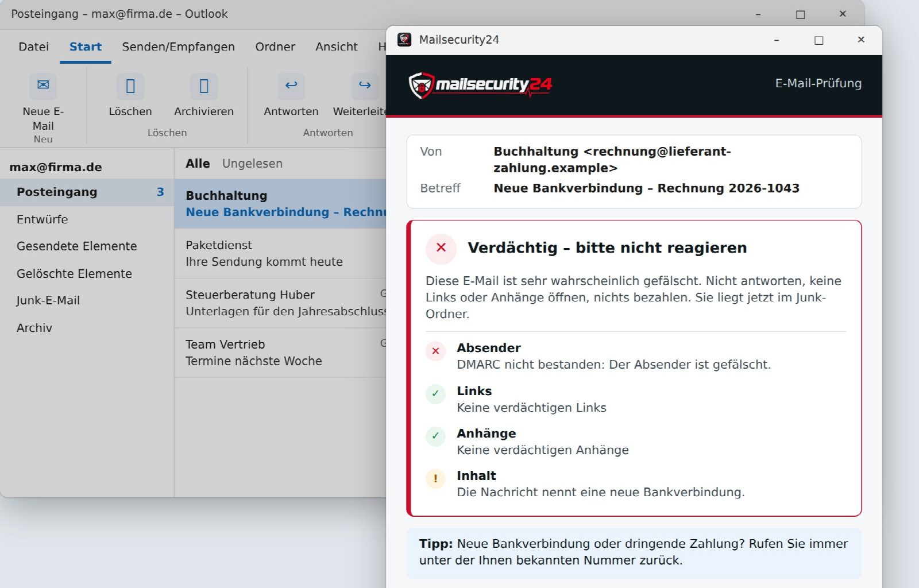Open the Datei menu in Outlook

[33, 47]
